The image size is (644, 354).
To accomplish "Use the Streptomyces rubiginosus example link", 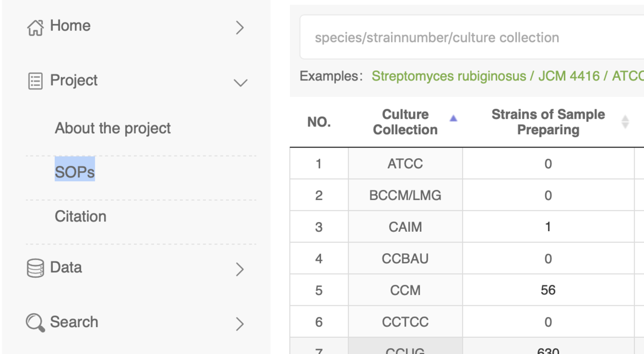I will point(449,76).
